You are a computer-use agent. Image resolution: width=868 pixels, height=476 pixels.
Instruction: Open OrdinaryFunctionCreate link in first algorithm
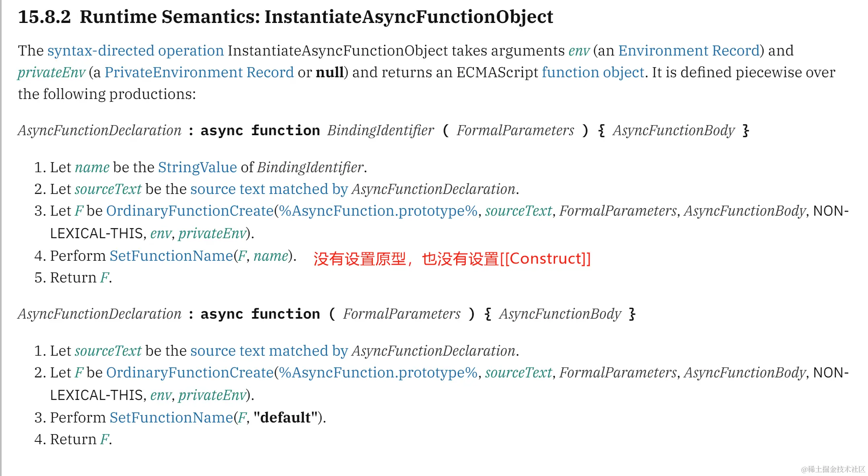tap(190, 211)
